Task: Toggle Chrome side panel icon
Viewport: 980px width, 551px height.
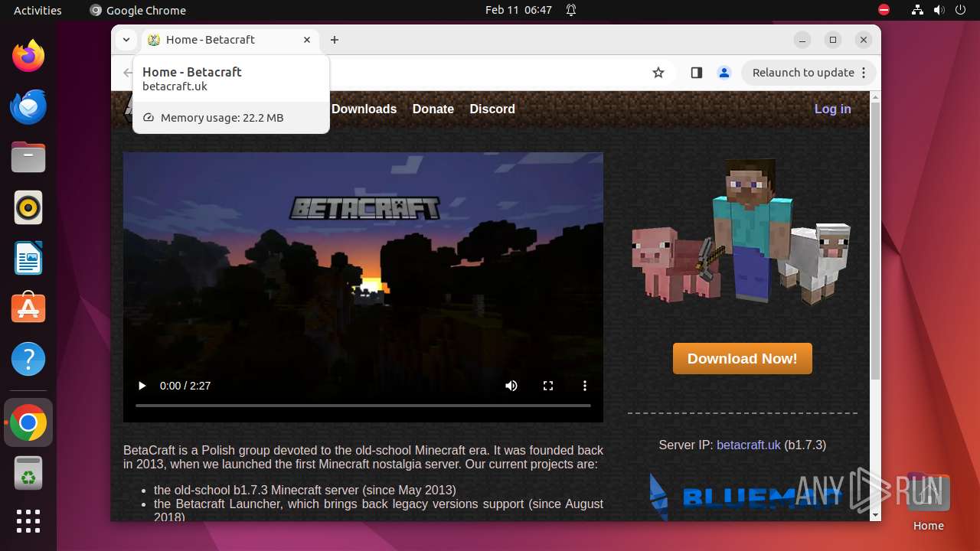Action: click(x=696, y=73)
